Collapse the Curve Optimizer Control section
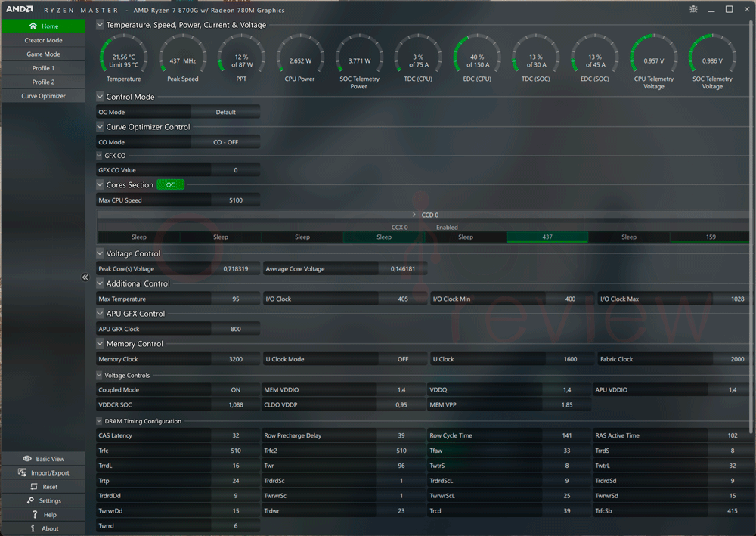 click(x=100, y=127)
